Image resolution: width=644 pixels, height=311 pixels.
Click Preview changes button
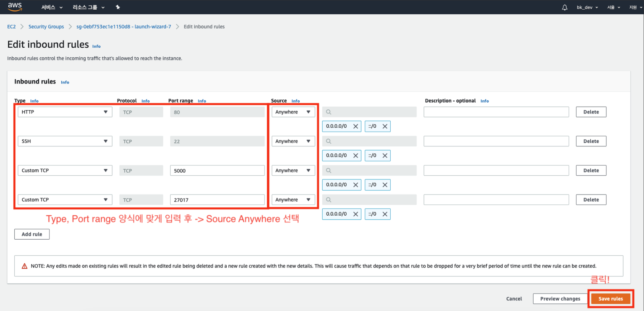560,299
